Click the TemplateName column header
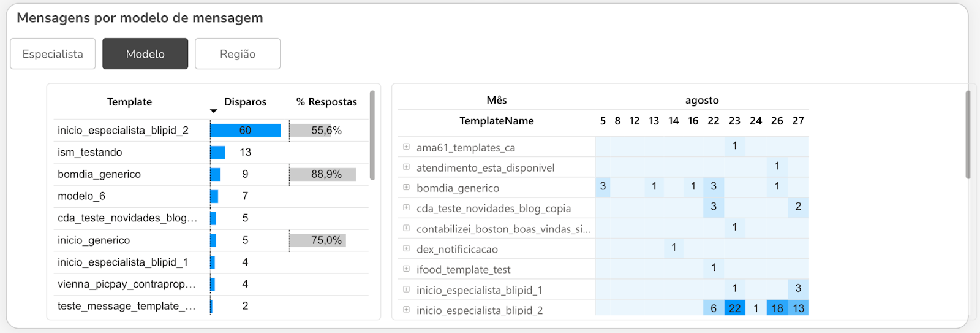Screen dimensions: 980x333 tap(497, 121)
